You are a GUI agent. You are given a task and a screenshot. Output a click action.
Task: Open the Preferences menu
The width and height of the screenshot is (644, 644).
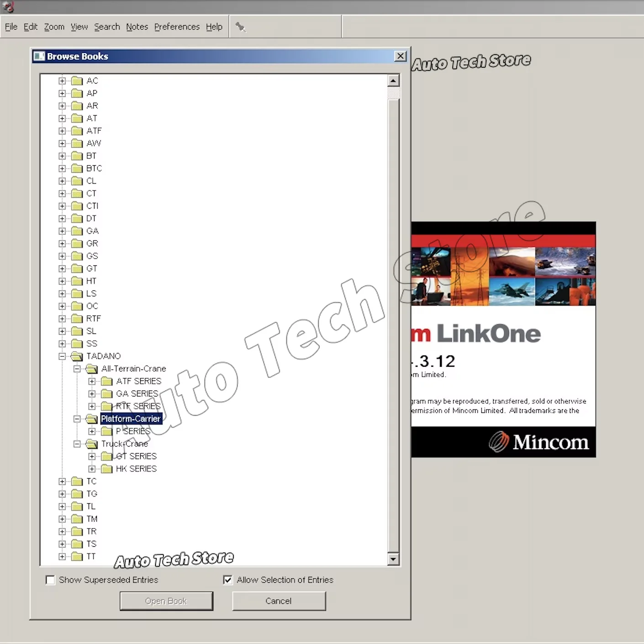click(x=177, y=27)
